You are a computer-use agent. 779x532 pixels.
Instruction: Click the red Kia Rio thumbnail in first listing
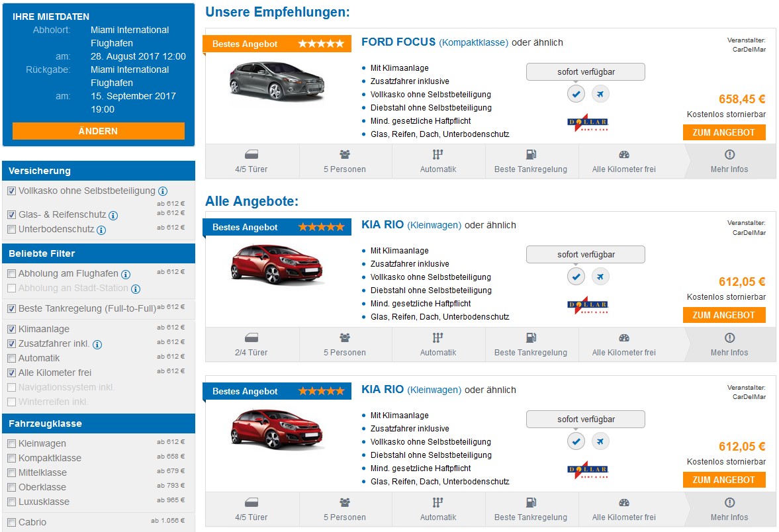point(277,265)
